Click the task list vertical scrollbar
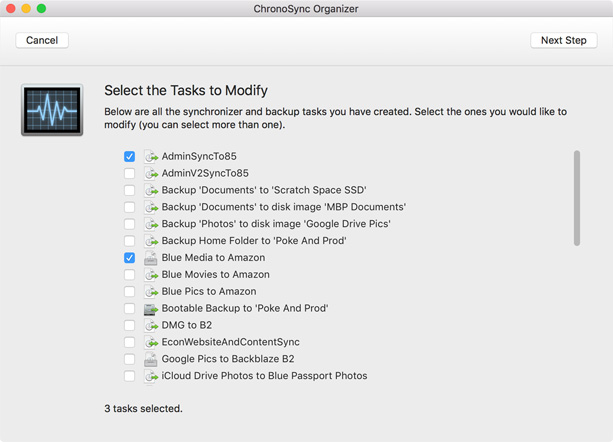The width and height of the screenshot is (613, 442). [x=577, y=198]
